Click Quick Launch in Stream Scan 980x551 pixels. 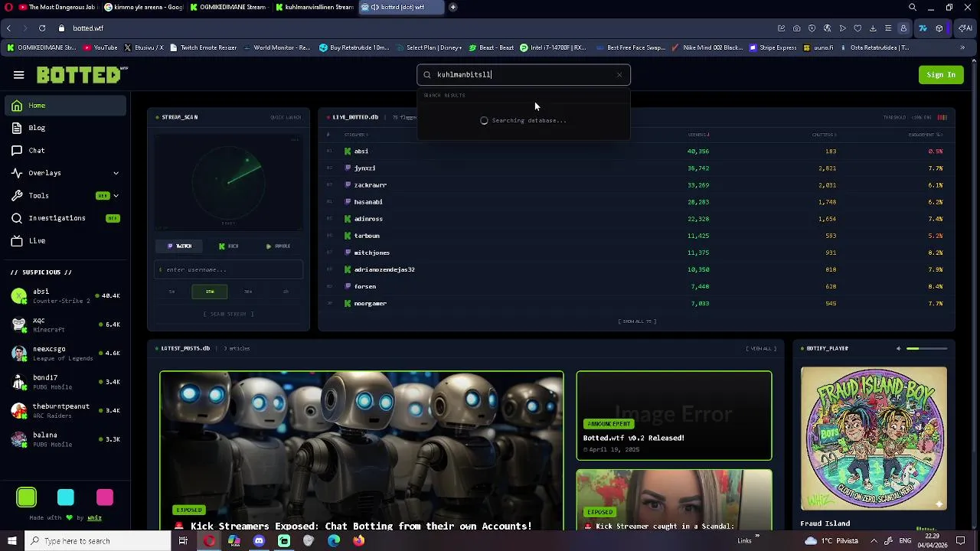pos(286,117)
